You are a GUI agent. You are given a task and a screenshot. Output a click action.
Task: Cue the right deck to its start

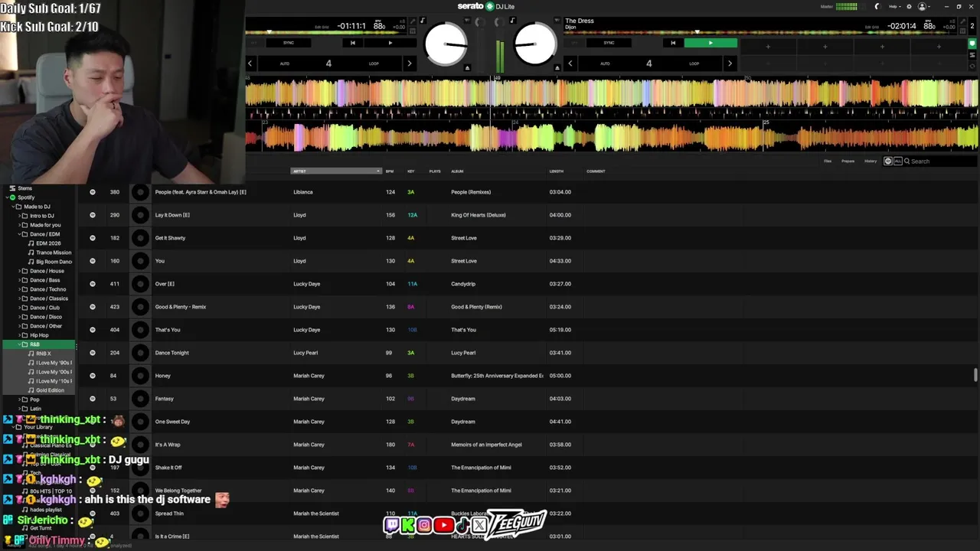(673, 43)
